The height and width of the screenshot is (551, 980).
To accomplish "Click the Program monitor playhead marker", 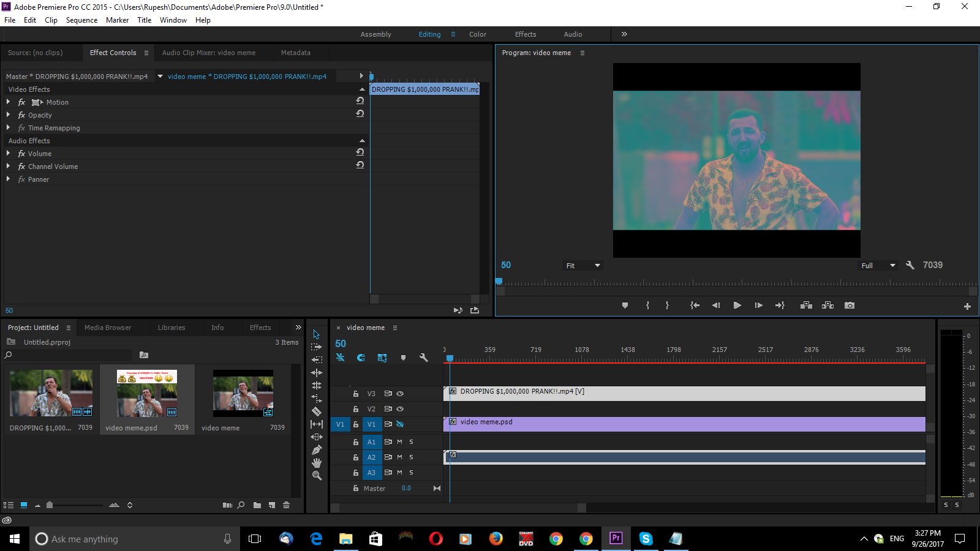I will (499, 282).
